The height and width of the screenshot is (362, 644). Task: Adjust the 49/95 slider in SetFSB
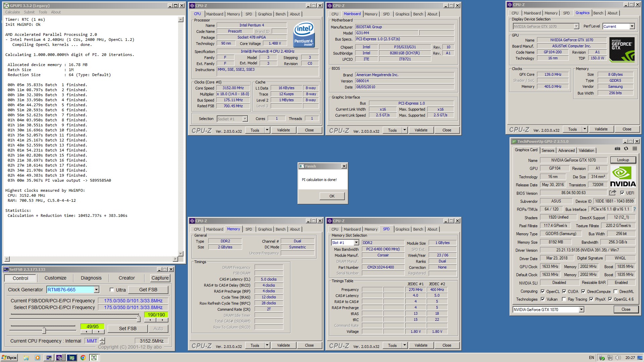[x=44, y=330]
